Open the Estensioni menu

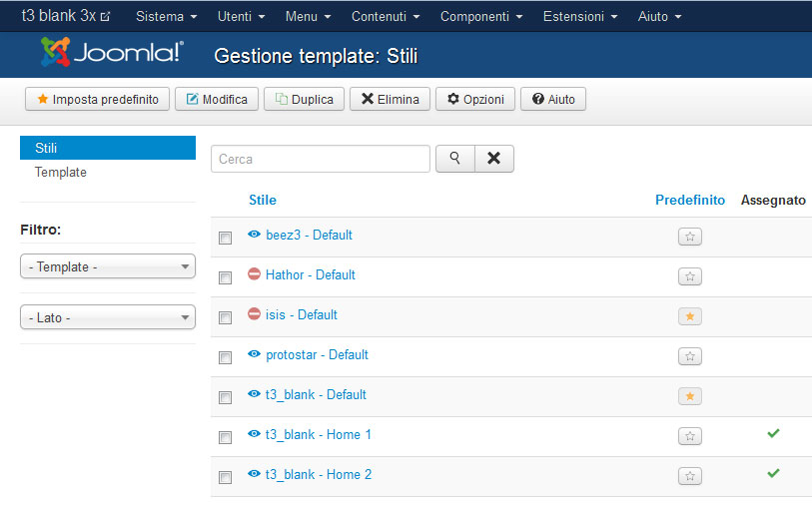tap(580, 17)
